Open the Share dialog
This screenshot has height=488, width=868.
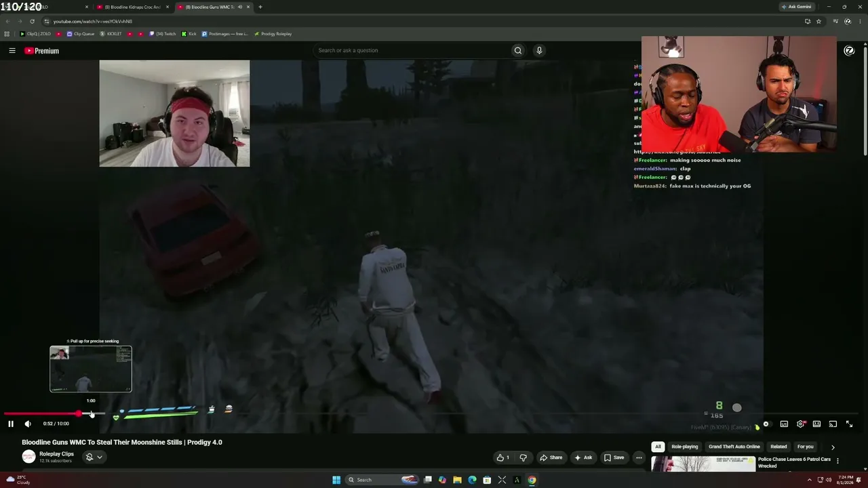(x=551, y=457)
